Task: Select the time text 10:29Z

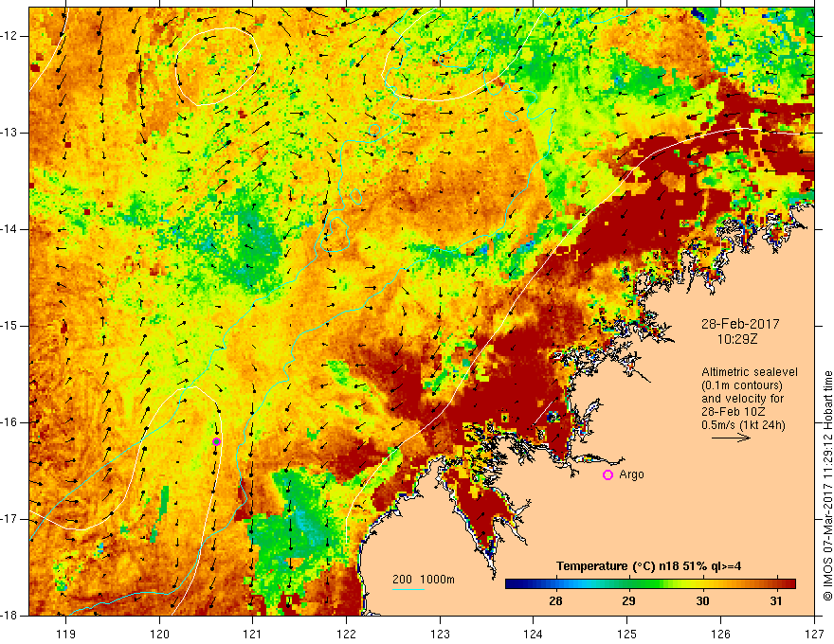Action: 736,338
